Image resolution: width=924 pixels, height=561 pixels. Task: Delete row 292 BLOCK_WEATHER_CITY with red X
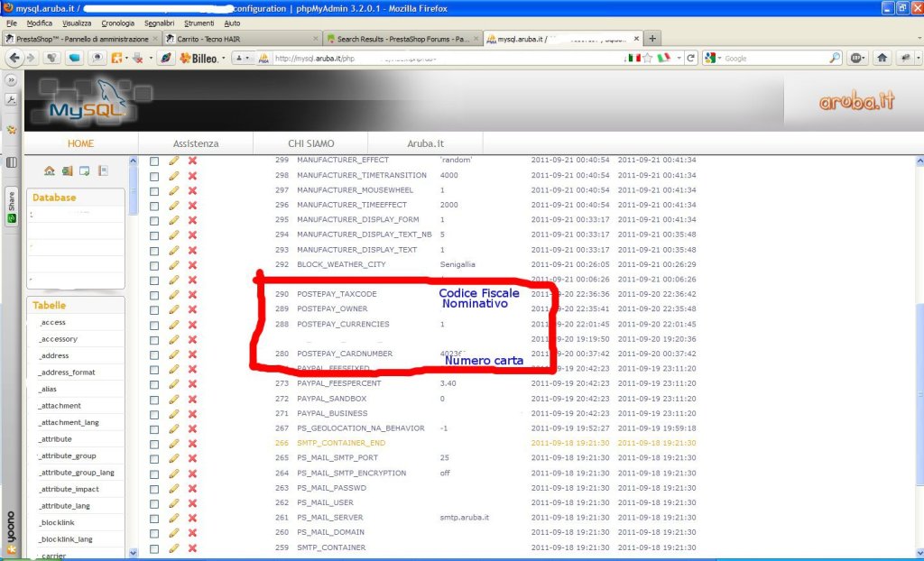pyautogui.click(x=192, y=264)
